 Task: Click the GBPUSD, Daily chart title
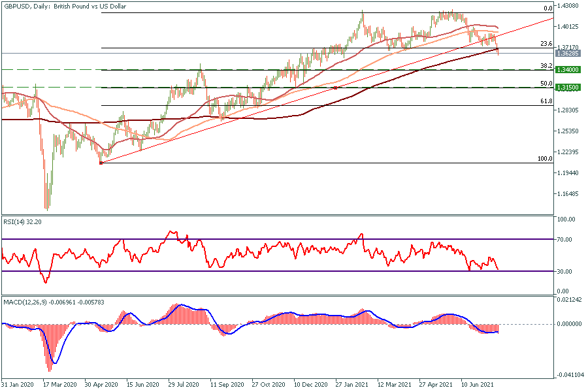pos(74,6)
